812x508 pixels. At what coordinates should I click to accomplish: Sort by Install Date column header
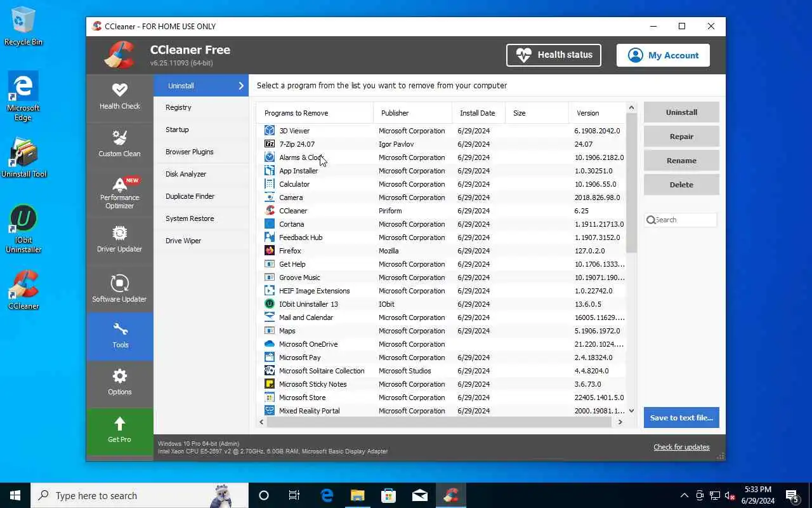click(478, 113)
